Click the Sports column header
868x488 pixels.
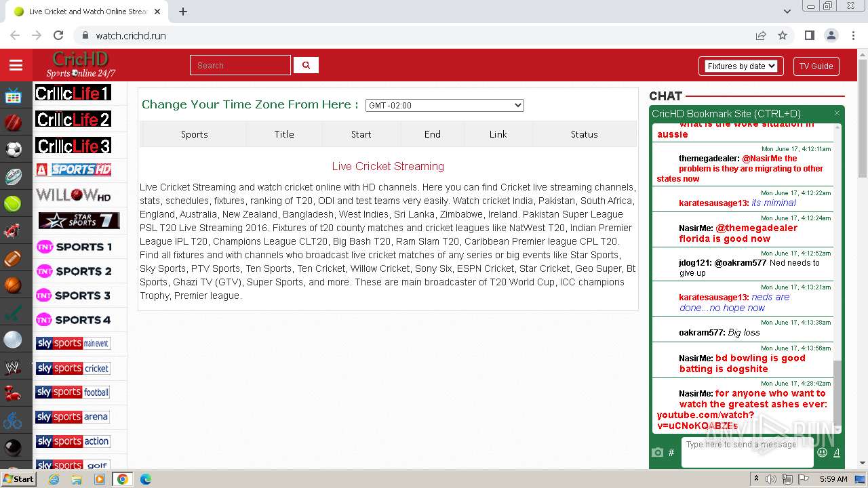195,134
